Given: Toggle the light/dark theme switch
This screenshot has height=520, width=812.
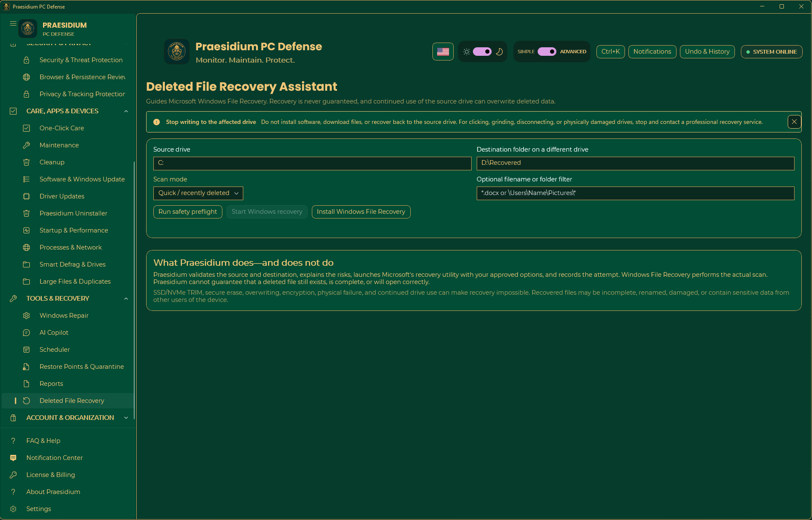Looking at the screenshot, I should pos(482,52).
